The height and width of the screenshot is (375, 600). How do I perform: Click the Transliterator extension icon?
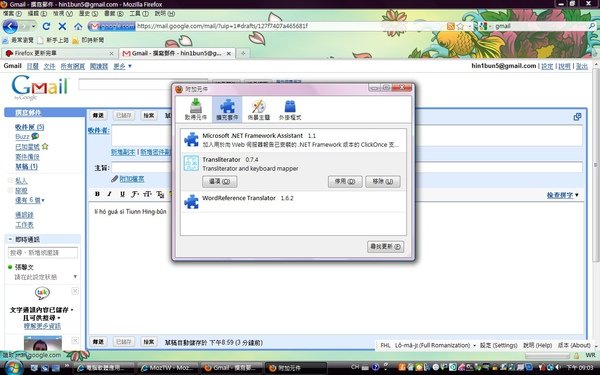(x=191, y=163)
